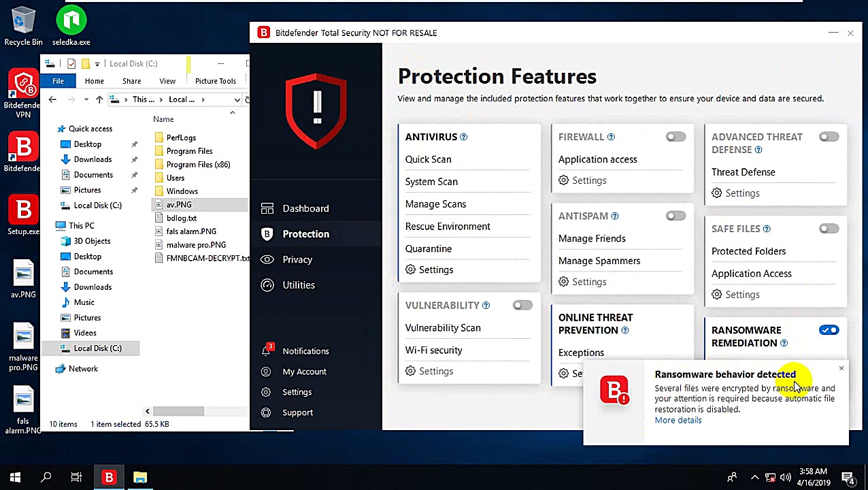Open Manage Spammers under Antispam
The image size is (868, 490).
pyautogui.click(x=599, y=261)
